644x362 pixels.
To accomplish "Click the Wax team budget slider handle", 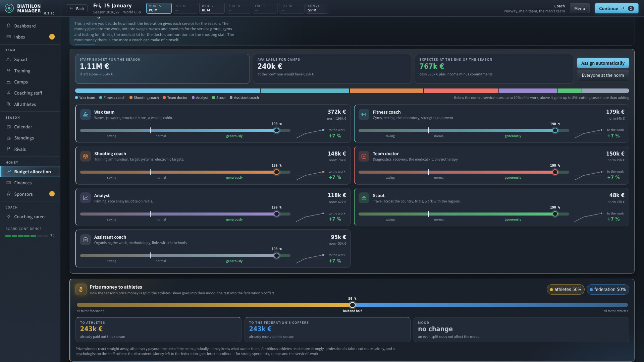I will point(276,130).
